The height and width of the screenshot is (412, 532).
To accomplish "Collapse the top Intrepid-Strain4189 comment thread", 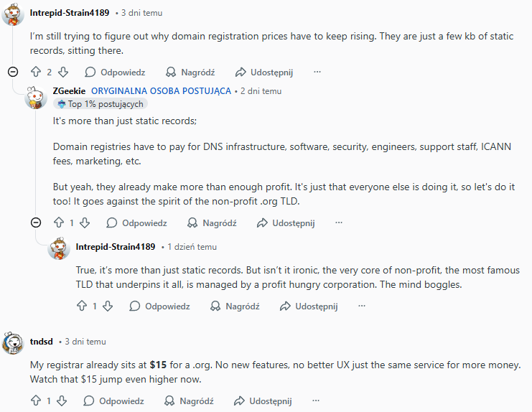I will (13, 72).
